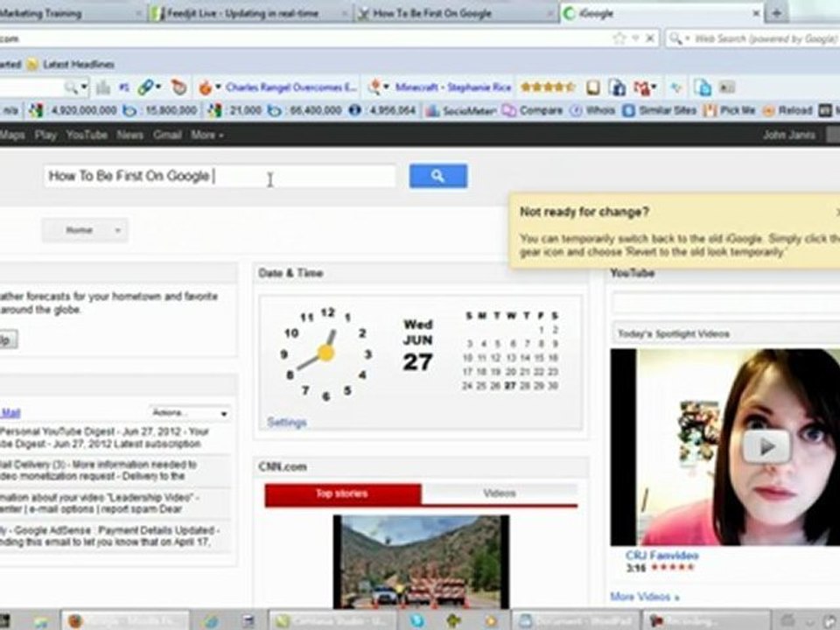The width and height of the screenshot is (840, 630).
Task: Open the Recording taskbar button
Action: click(707, 620)
